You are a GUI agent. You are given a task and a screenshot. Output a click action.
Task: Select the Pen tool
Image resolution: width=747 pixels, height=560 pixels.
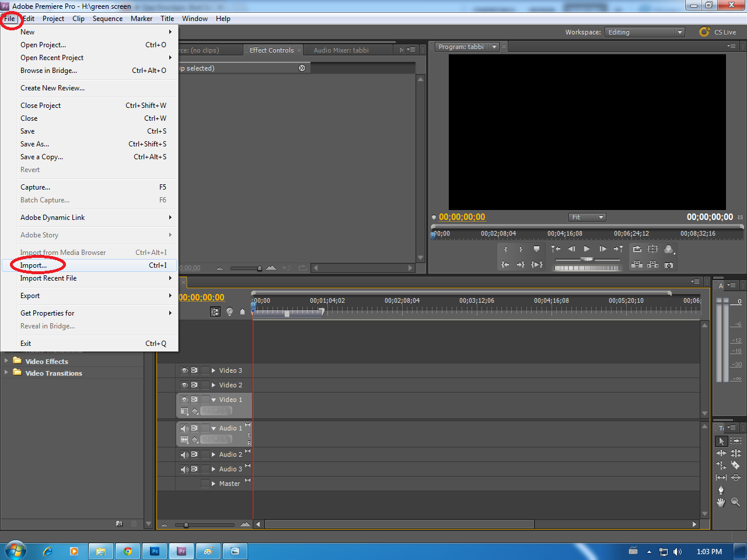pos(721,490)
